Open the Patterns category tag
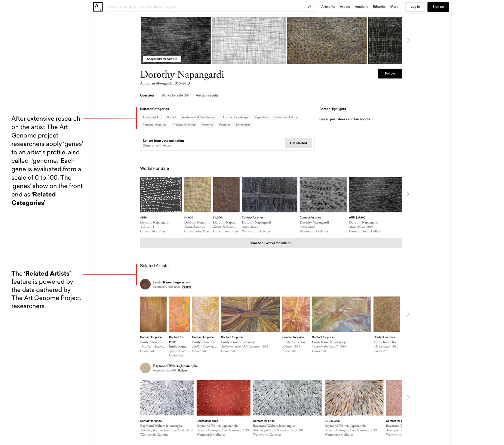The image size is (504, 445). click(207, 125)
